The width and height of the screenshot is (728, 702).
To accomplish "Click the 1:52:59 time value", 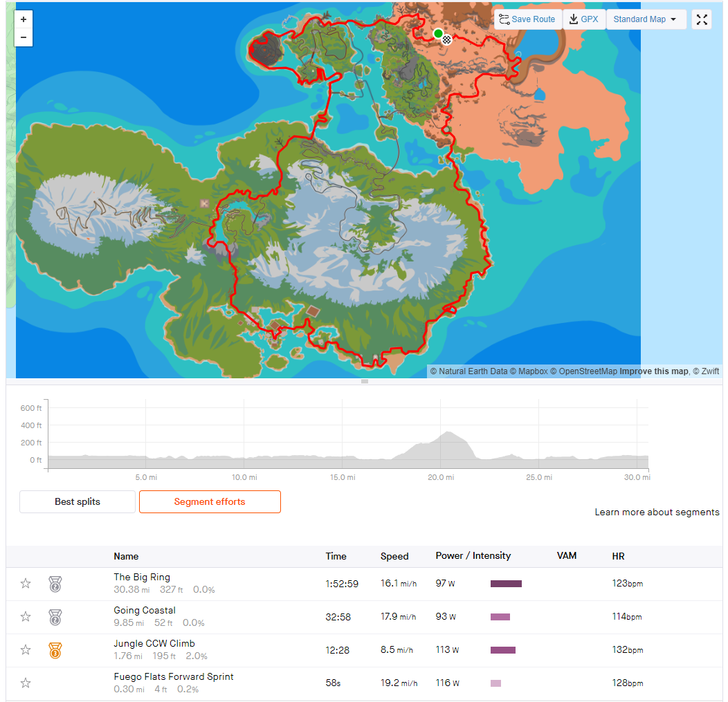I will (342, 584).
